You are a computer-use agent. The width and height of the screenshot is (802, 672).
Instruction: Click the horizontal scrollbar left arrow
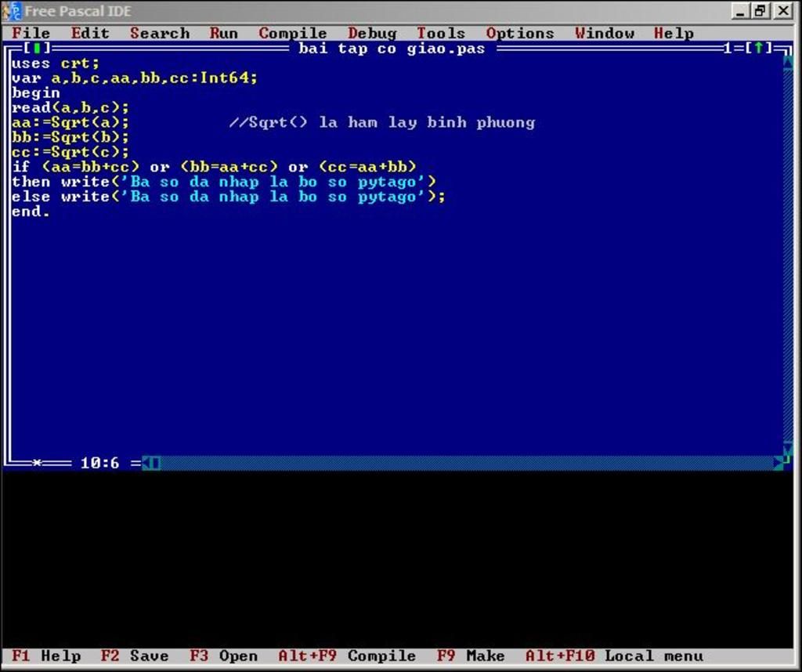coord(146,464)
